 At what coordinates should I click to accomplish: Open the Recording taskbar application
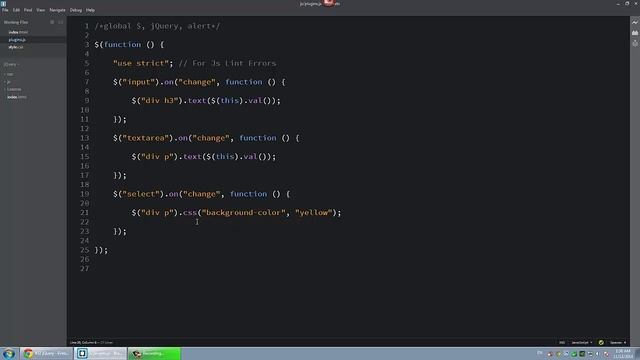154,353
